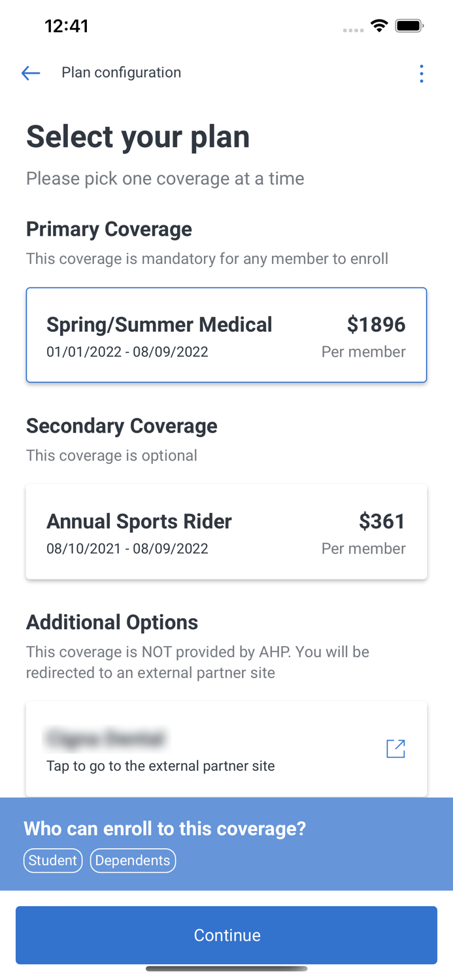Viewport: 453px width, 980px height.
Task: Tap the 12:41 clock in status bar
Action: [x=66, y=26]
